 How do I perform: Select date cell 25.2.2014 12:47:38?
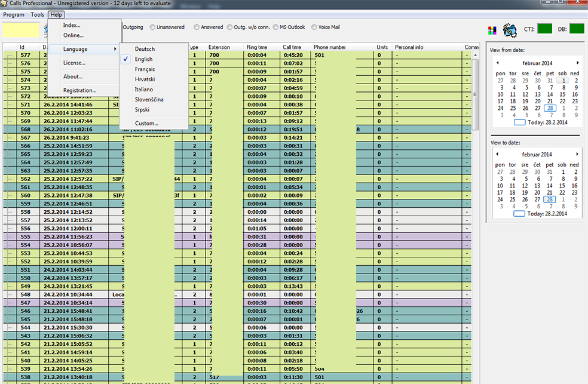(68, 195)
